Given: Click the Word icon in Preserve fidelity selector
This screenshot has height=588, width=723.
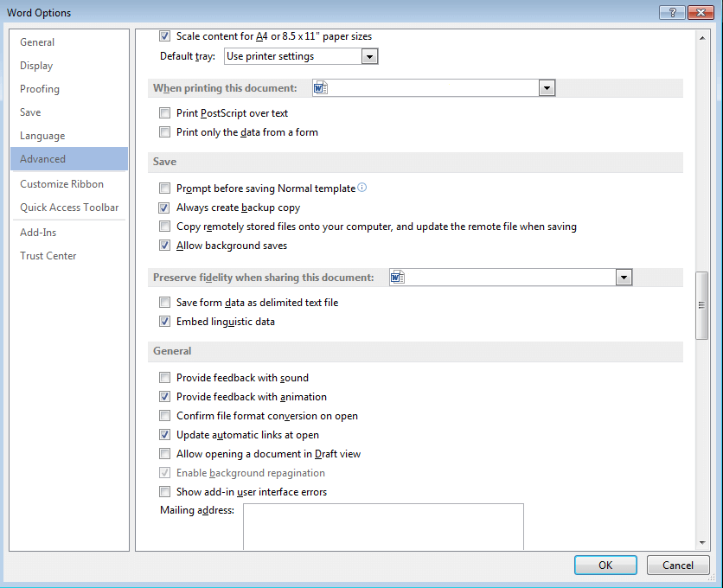Looking at the screenshot, I should point(397,277).
